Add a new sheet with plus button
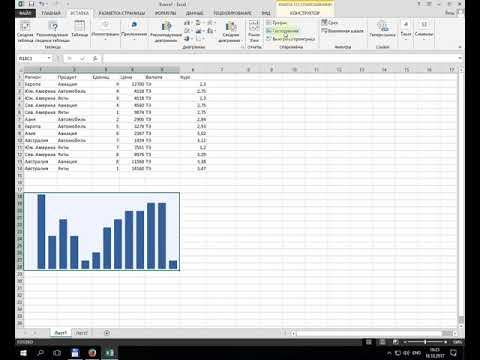The width and height of the screenshot is (480, 360). (x=107, y=333)
